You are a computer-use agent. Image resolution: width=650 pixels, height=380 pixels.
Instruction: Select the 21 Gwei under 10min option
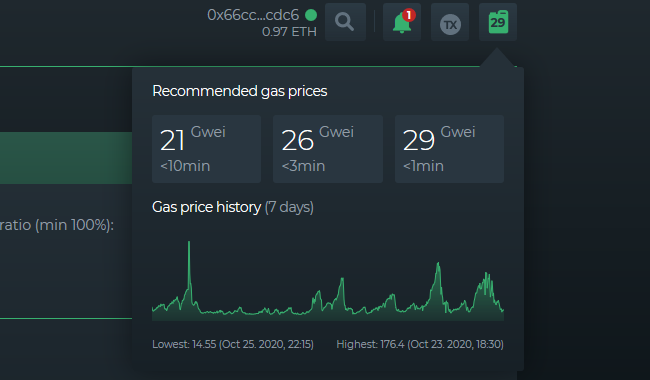pyautogui.click(x=206, y=149)
